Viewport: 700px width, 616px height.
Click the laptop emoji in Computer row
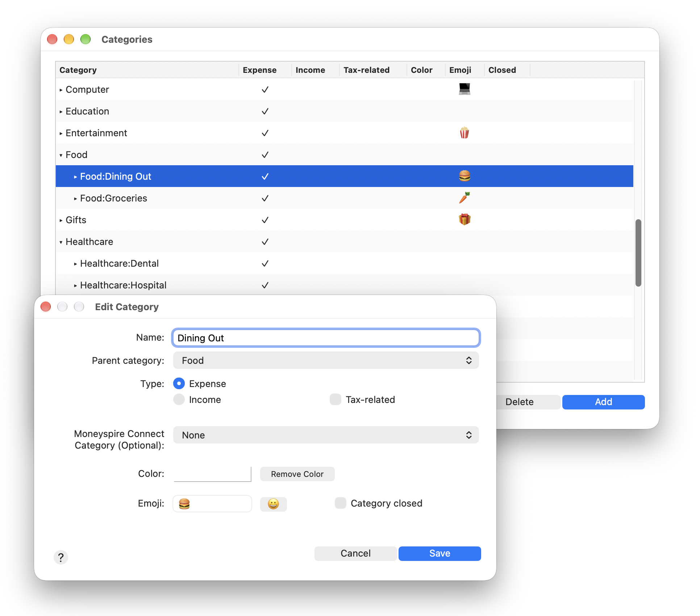(x=464, y=89)
